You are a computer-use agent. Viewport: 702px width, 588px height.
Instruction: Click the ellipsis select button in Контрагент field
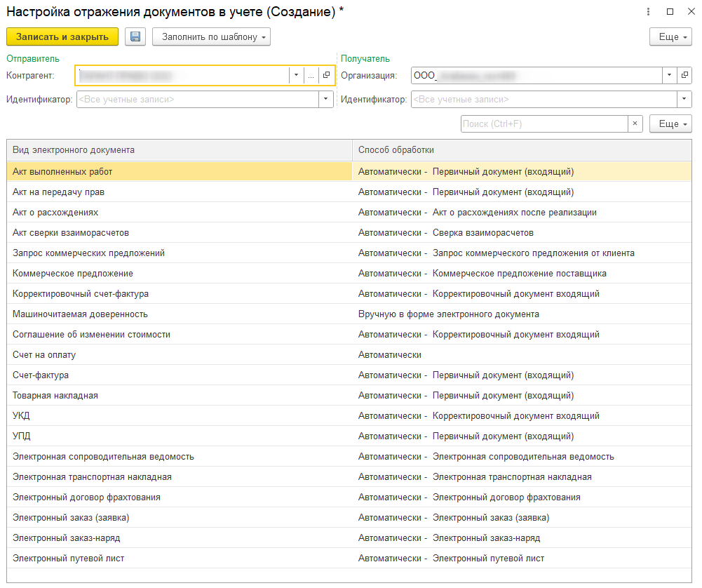[311, 75]
